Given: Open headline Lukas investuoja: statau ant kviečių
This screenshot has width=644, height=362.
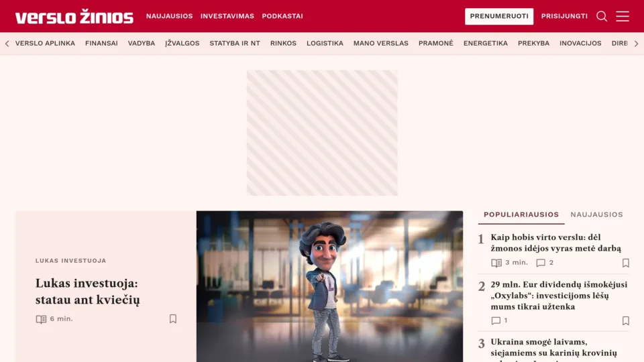Looking at the screenshot, I should [87, 292].
